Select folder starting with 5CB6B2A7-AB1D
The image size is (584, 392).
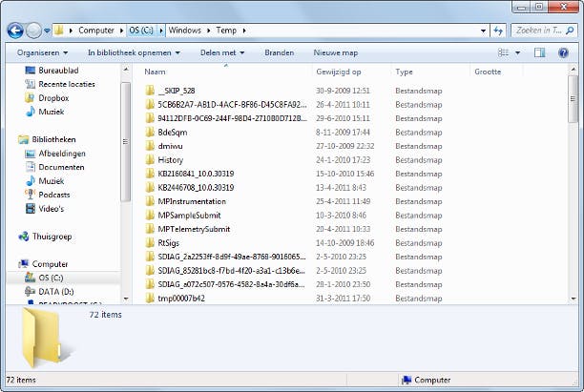232,105
